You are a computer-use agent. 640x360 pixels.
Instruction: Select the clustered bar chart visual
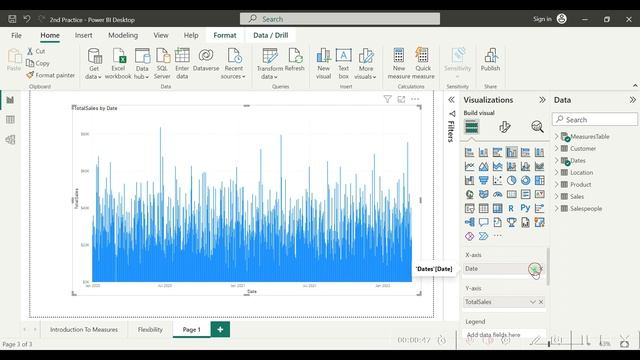tap(497, 152)
